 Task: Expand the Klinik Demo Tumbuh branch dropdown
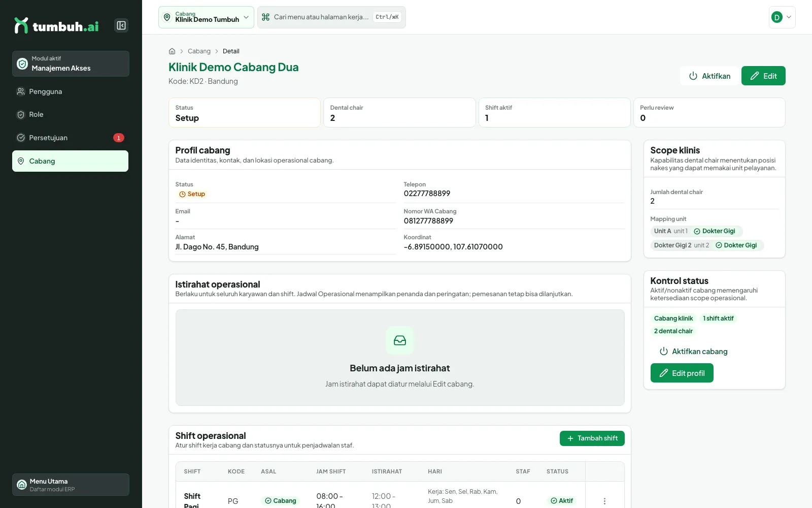coord(206,17)
